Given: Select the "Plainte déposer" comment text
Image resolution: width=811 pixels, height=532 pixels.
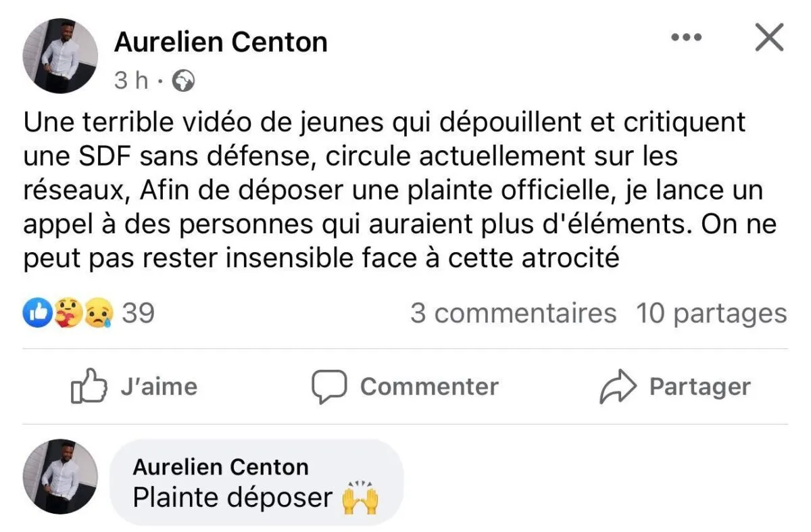Looking at the screenshot, I should pos(232,498).
